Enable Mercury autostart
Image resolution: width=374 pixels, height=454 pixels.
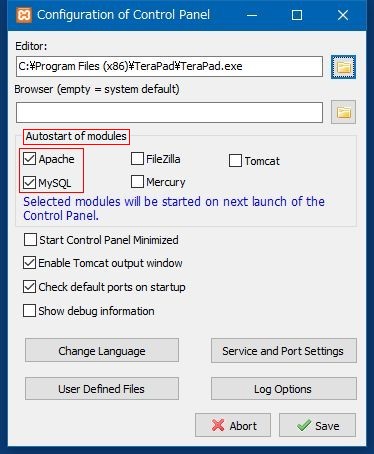137,182
